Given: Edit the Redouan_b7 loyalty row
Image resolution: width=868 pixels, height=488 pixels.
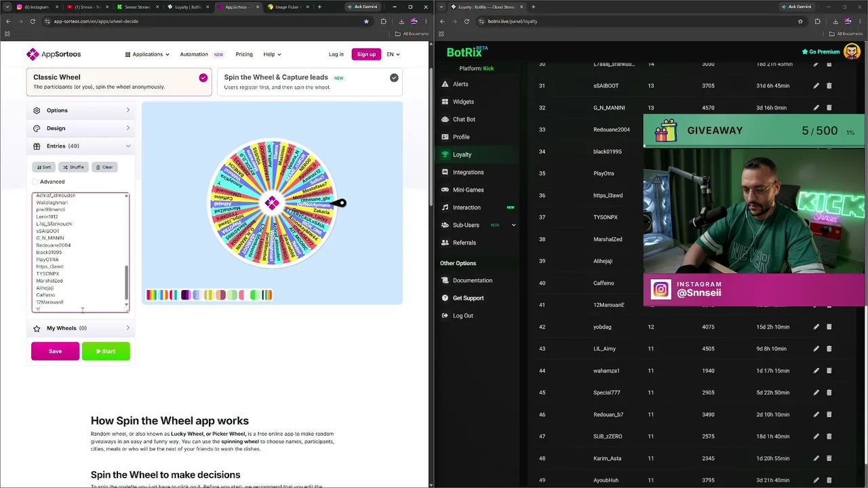Looking at the screenshot, I should pyautogui.click(x=816, y=414).
